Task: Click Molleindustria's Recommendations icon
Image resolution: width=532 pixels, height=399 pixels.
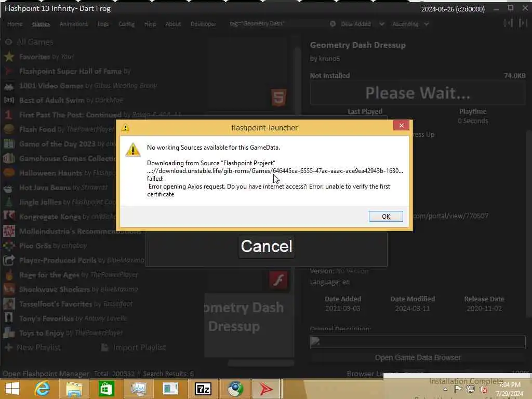Action: coord(9,231)
